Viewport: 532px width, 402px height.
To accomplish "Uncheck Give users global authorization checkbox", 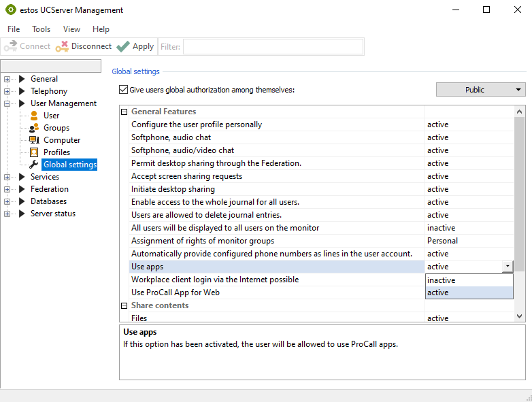I will point(123,90).
